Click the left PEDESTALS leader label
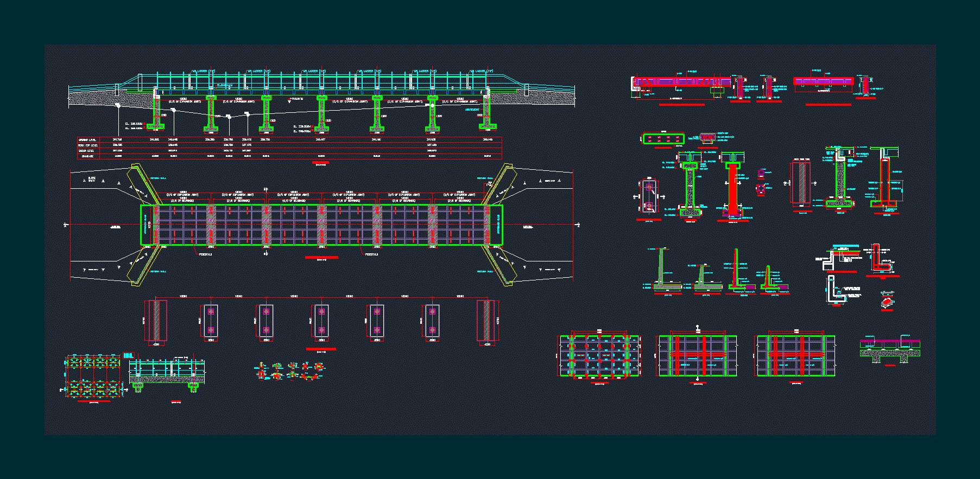Viewport: 980px width, 479px height. 205,254
